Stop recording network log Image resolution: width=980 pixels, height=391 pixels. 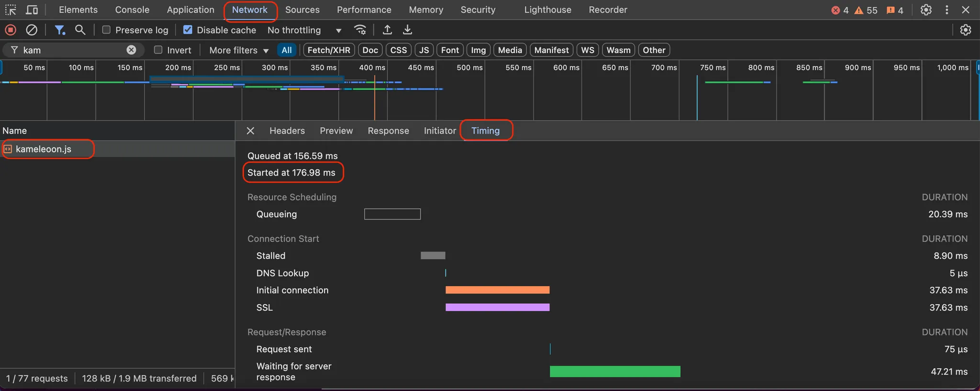point(11,30)
